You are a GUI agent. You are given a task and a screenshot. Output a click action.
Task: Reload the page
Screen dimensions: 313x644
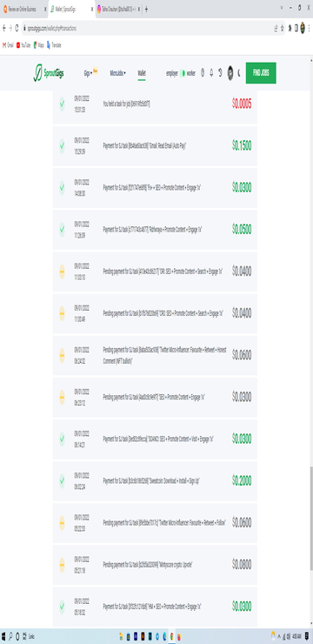pyautogui.click(x=17, y=29)
